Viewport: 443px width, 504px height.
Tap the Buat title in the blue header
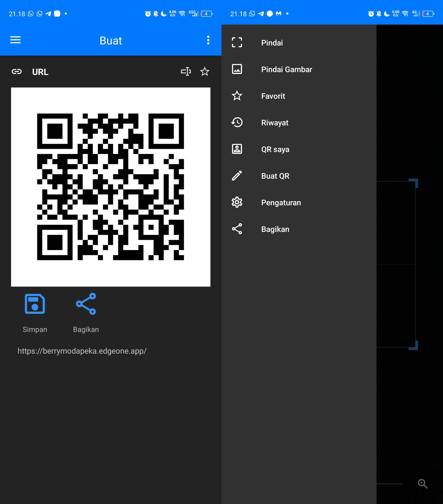(111, 40)
